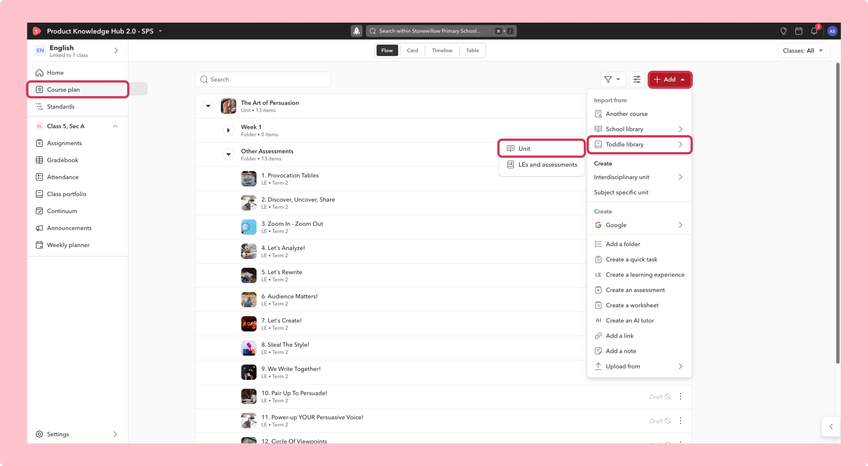Switch to the Timeline view tab
The width and height of the screenshot is (868, 466).
442,51
